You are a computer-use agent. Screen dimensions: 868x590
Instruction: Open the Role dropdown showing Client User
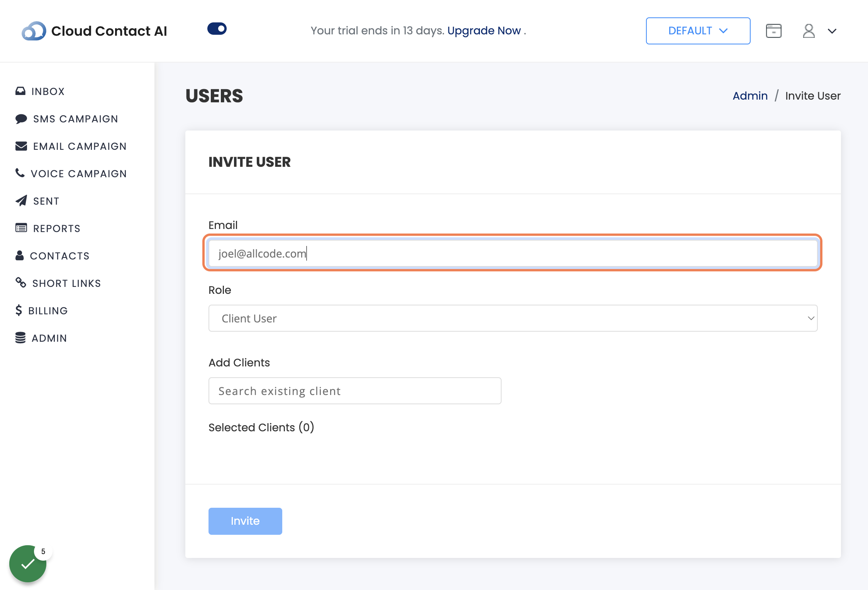[513, 318]
